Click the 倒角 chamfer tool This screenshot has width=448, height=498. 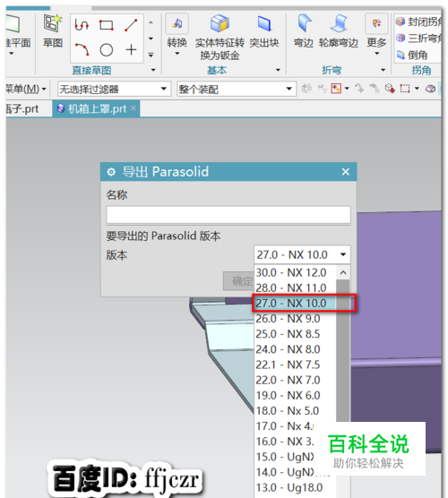[412, 55]
